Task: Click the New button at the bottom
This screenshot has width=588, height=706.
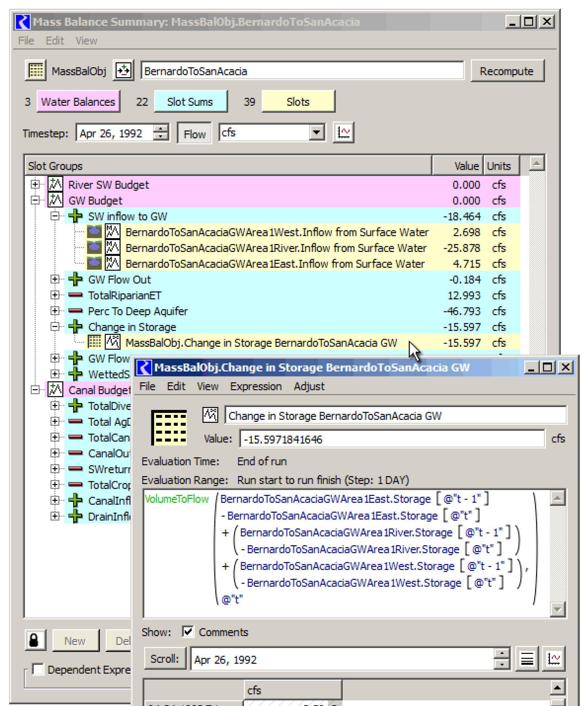Action: 75,641
